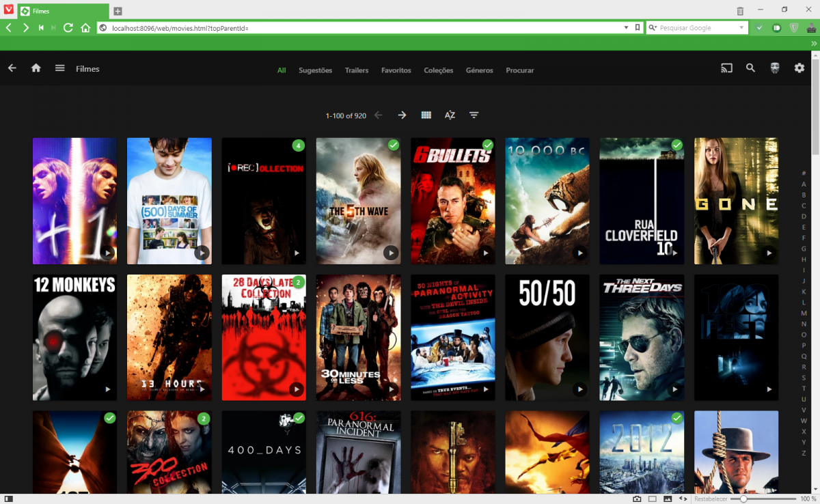Open the [REC] Collection poster

pos(264,201)
